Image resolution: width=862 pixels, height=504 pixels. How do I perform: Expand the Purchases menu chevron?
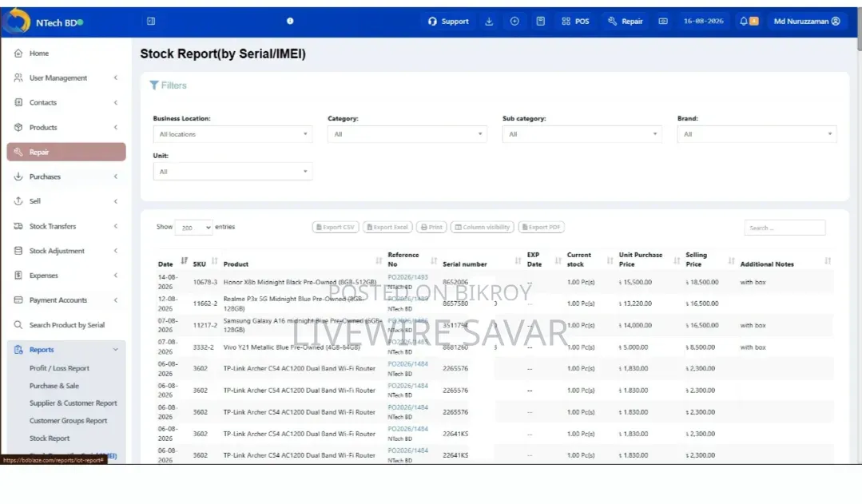click(116, 177)
